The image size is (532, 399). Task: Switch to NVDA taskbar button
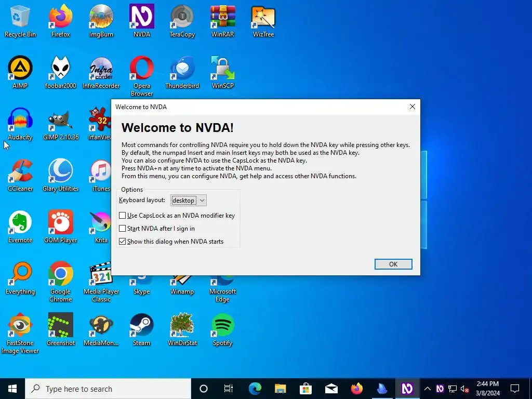[407, 389]
